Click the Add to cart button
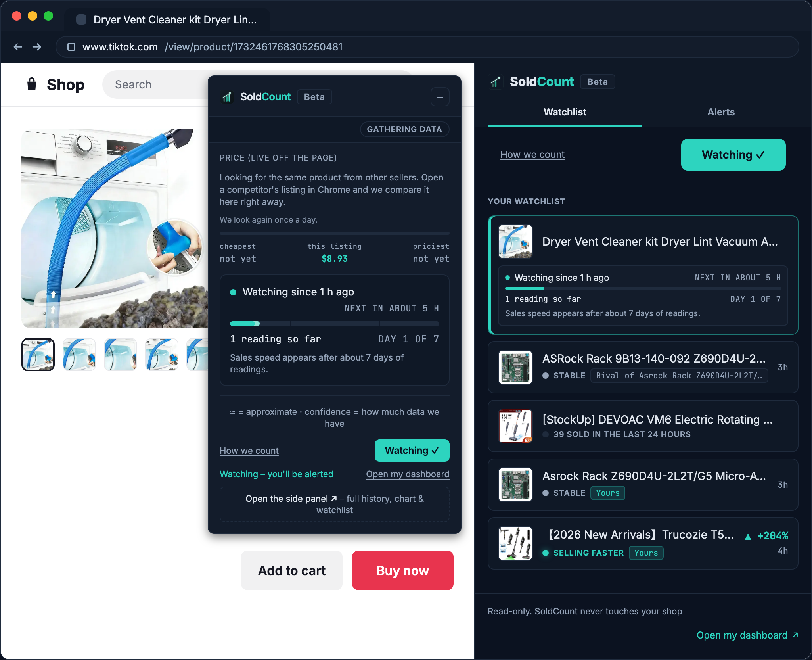 [292, 570]
